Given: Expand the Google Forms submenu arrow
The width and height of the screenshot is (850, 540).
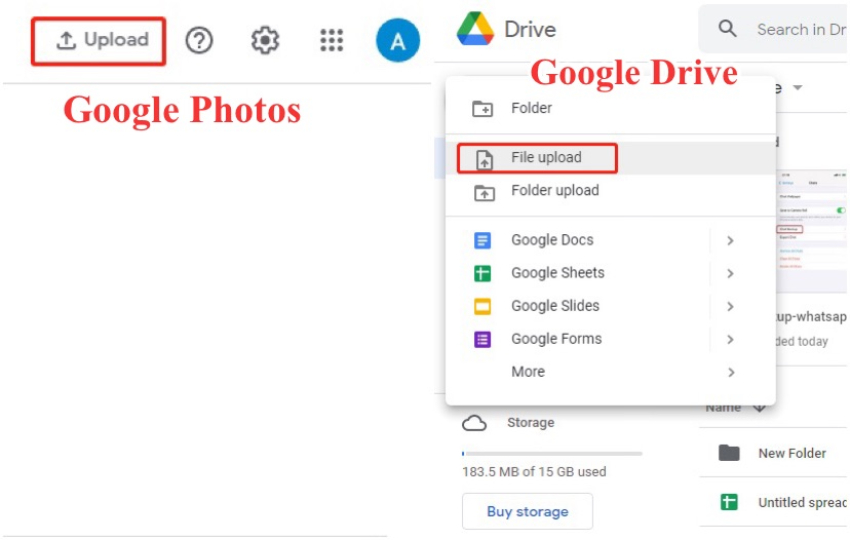Looking at the screenshot, I should (731, 339).
